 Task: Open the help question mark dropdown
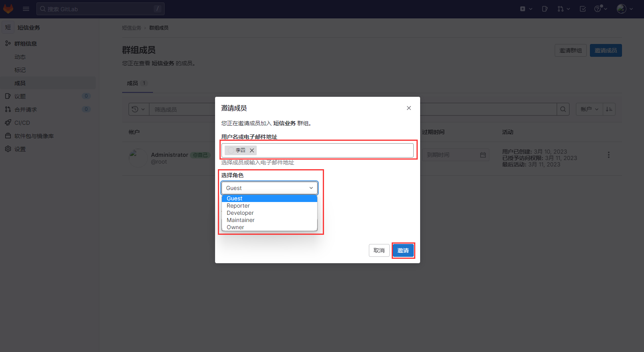pyautogui.click(x=600, y=9)
